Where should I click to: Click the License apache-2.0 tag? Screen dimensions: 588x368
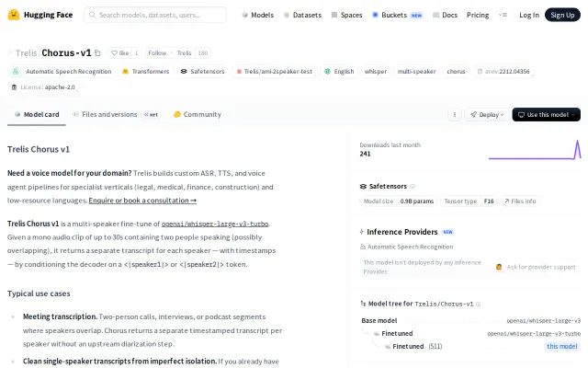tap(43, 87)
